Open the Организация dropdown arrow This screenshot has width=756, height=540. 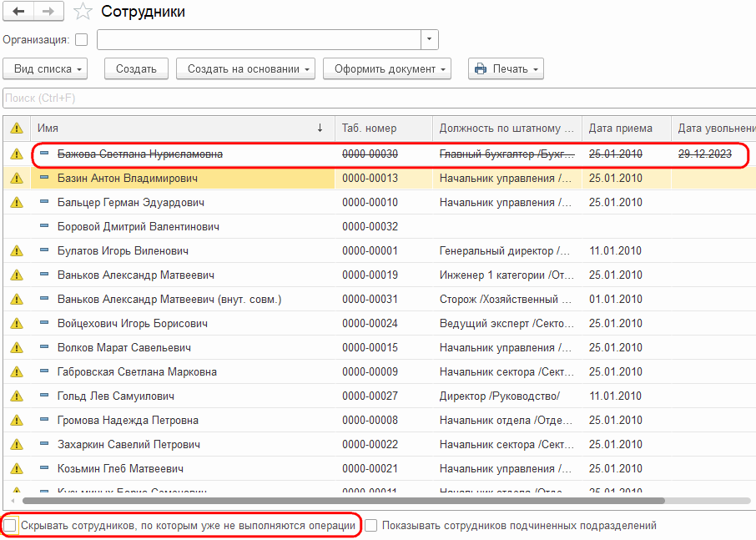tap(429, 39)
